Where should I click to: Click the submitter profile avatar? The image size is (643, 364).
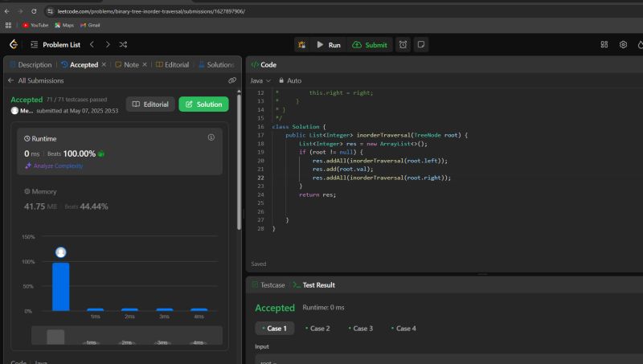pos(14,111)
